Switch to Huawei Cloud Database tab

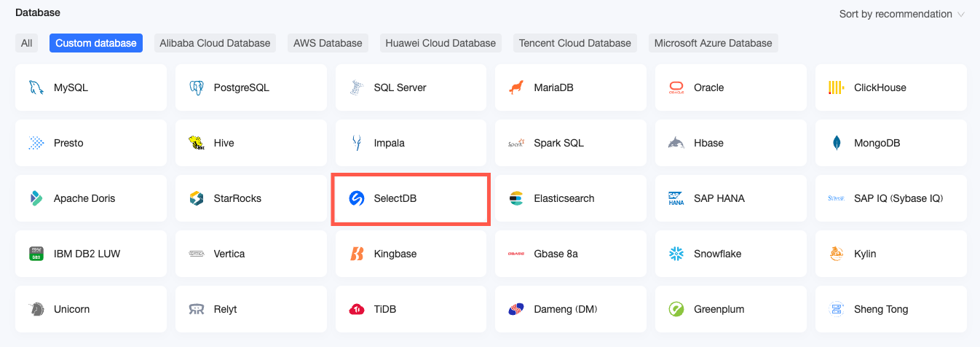[440, 43]
